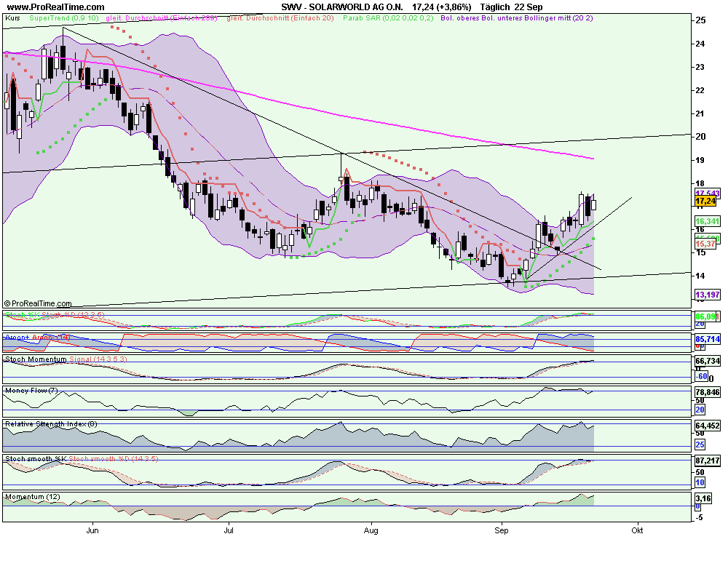Click the 14 price level on the axis

click(700, 276)
